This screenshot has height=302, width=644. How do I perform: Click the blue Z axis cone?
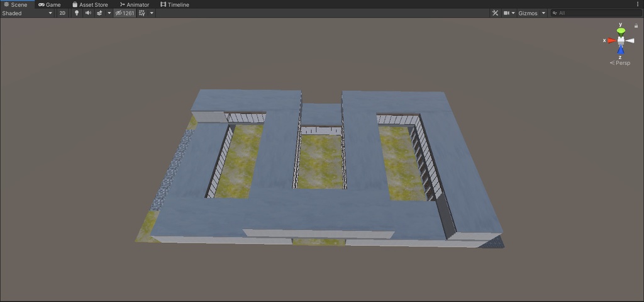(x=621, y=49)
